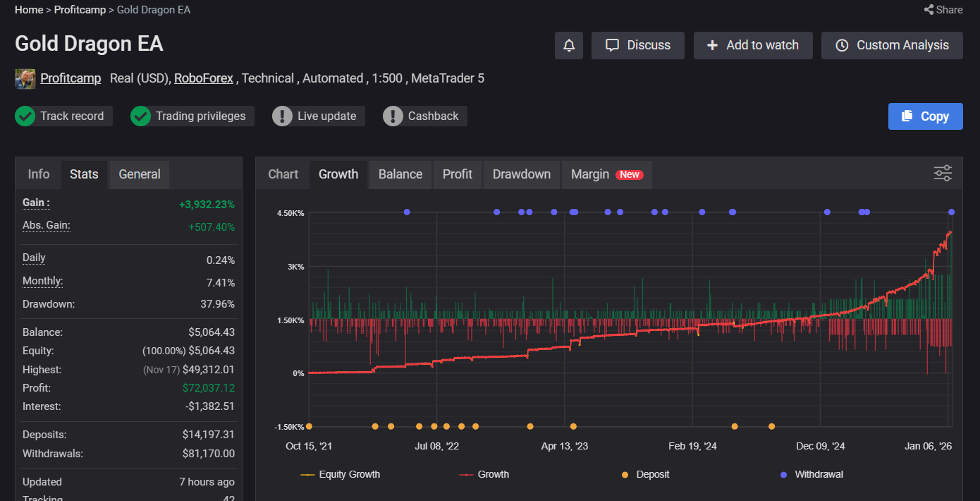Click the Trading privileges checkmark icon

[141, 116]
